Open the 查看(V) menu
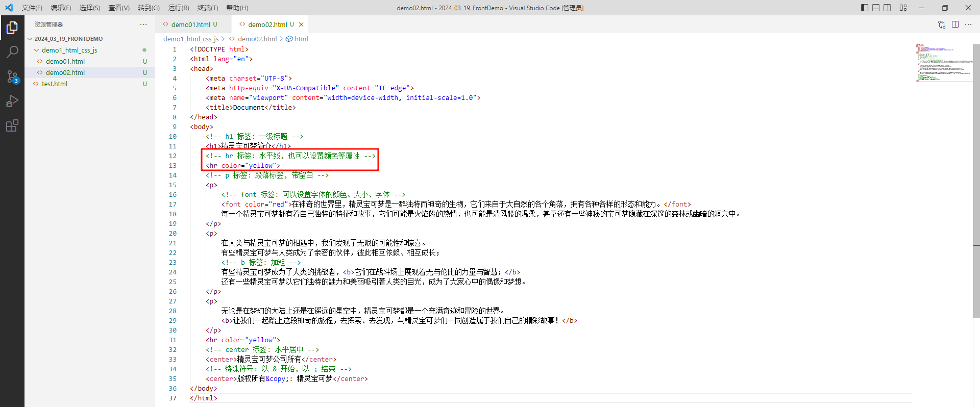This screenshot has width=980, height=407. click(x=119, y=8)
